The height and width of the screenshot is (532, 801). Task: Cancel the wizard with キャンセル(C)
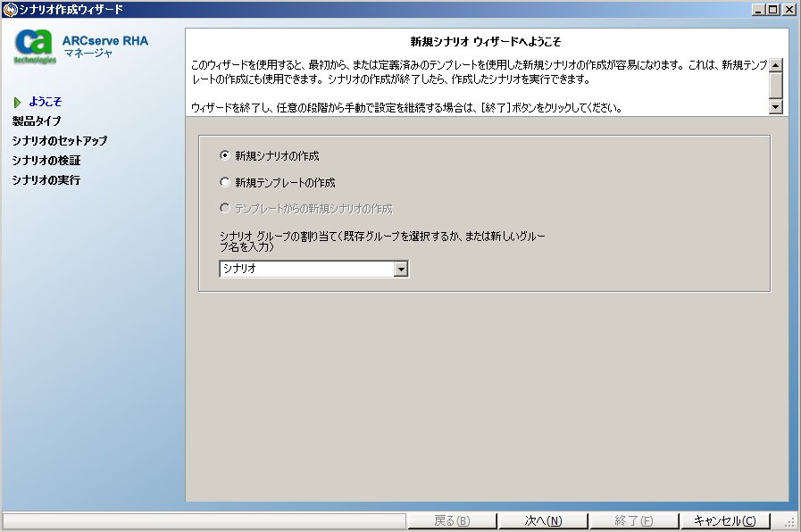(x=724, y=520)
